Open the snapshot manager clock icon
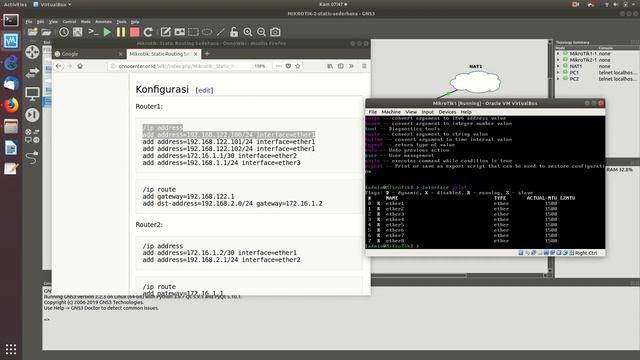This screenshot has height=360, width=640. pos(64,32)
